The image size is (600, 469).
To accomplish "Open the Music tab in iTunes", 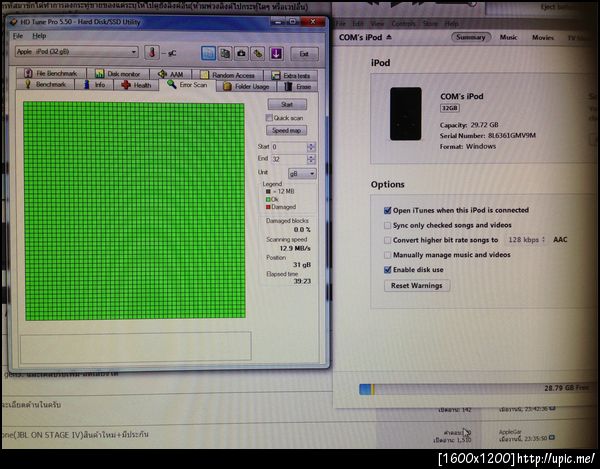I will click(x=509, y=37).
